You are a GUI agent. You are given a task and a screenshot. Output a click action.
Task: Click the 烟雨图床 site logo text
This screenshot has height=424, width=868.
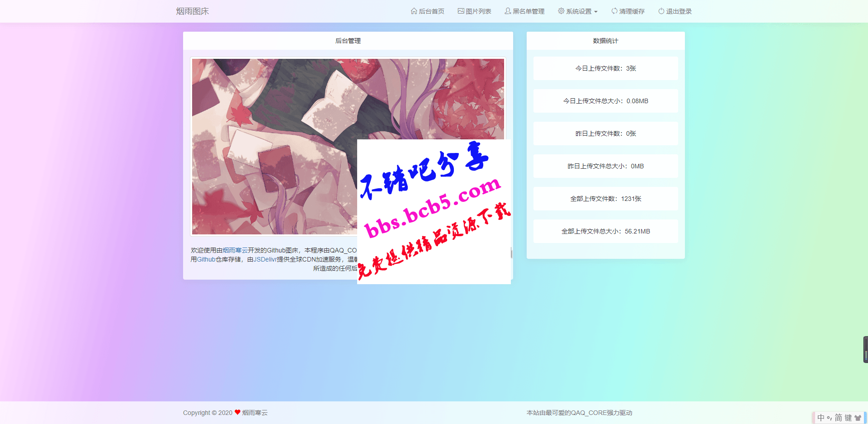[193, 11]
